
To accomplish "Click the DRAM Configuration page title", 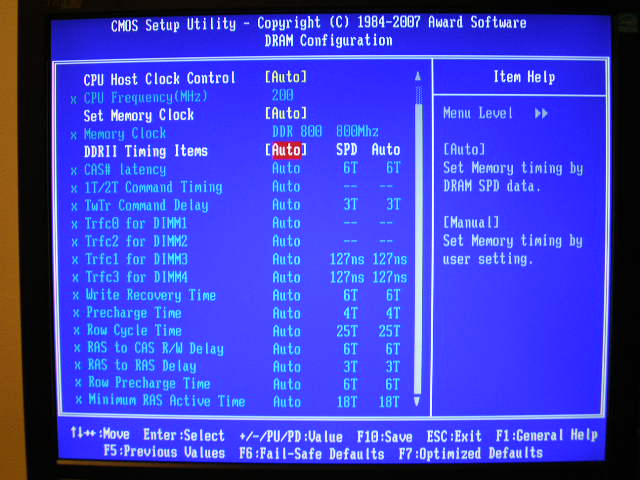I will (x=329, y=40).
